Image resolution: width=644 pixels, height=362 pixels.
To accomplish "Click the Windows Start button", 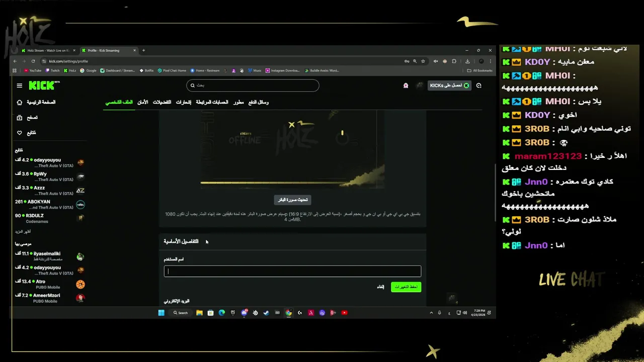I will [x=161, y=313].
